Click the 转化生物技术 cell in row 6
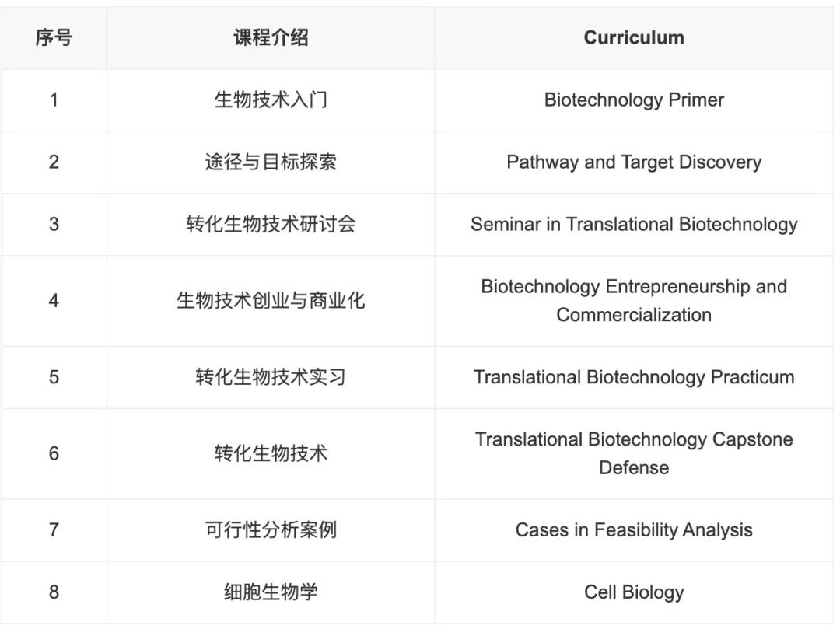The image size is (840, 629). click(x=271, y=454)
